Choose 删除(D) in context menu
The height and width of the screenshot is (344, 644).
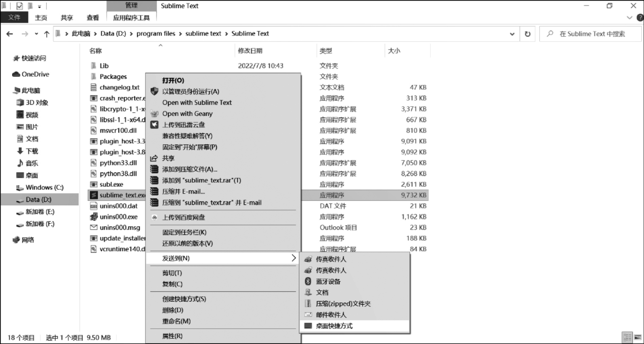click(x=173, y=310)
